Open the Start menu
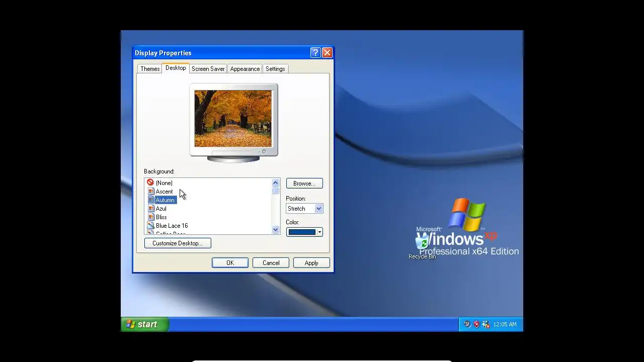Image resolution: width=644 pixels, height=362 pixels. pyautogui.click(x=144, y=324)
